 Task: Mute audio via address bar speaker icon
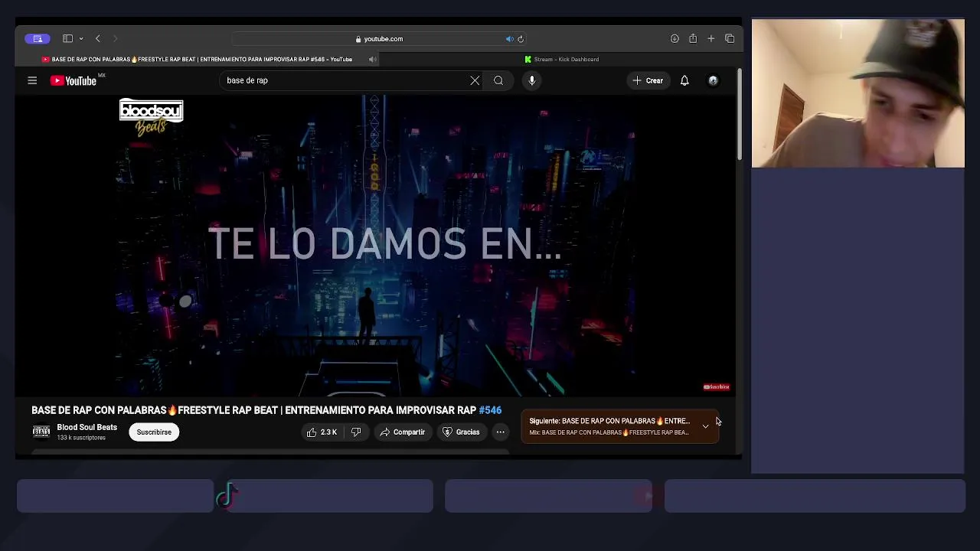509,39
